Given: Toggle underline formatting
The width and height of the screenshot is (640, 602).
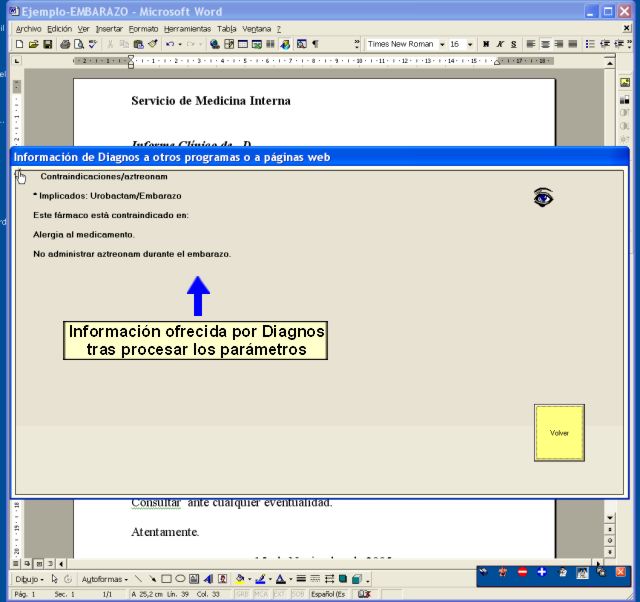Looking at the screenshot, I should (x=514, y=44).
